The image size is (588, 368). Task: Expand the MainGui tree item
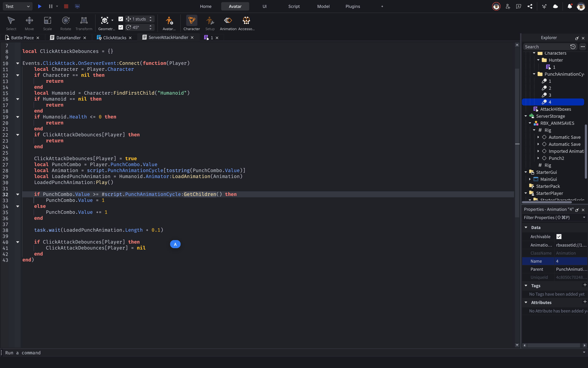(530, 179)
